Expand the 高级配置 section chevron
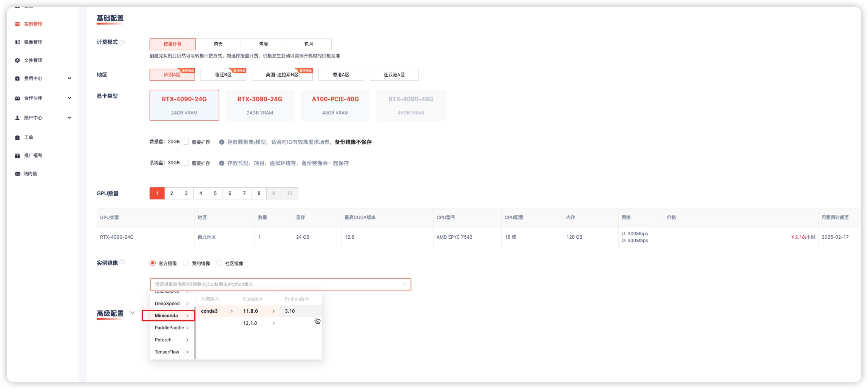Image resolution: width=868 pixels, height=389 pixels. coord(133,313)
